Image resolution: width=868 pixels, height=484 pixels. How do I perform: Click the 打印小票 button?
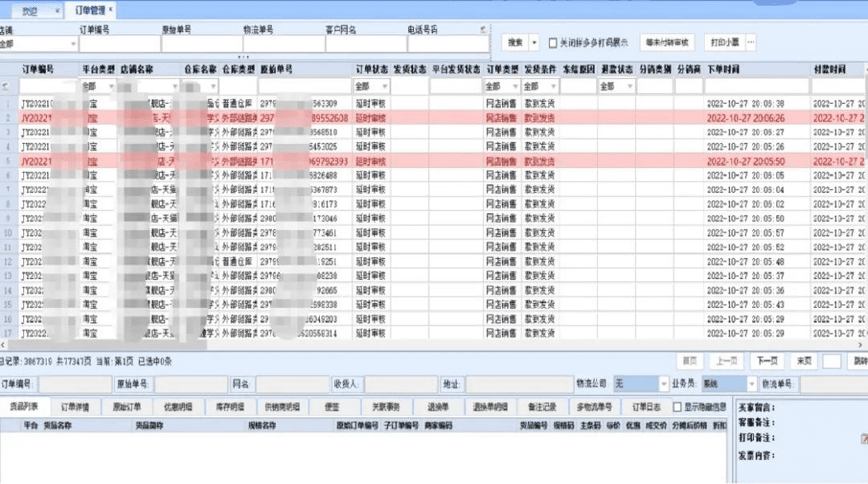click(725, 42)
